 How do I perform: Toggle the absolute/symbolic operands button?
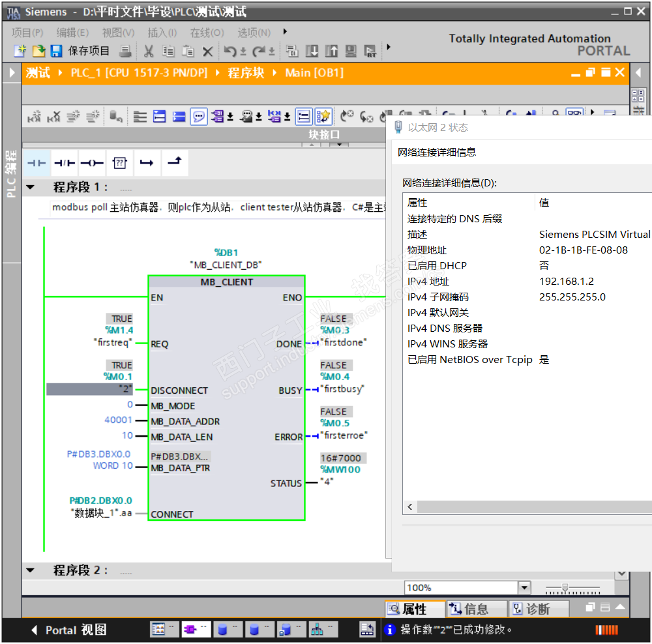point(218,117)
